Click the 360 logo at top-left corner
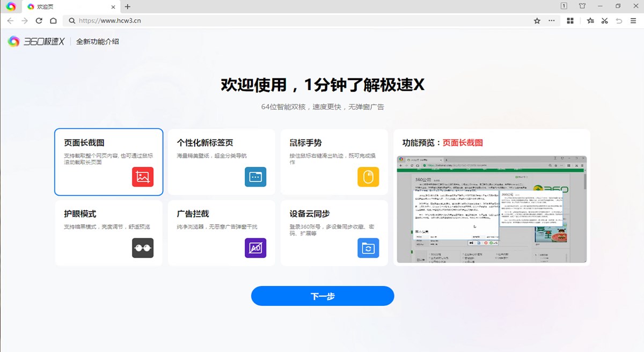Image resolution: width=644 pixels, height=352 pixels. pyautogui.click(x=11, y=6)
